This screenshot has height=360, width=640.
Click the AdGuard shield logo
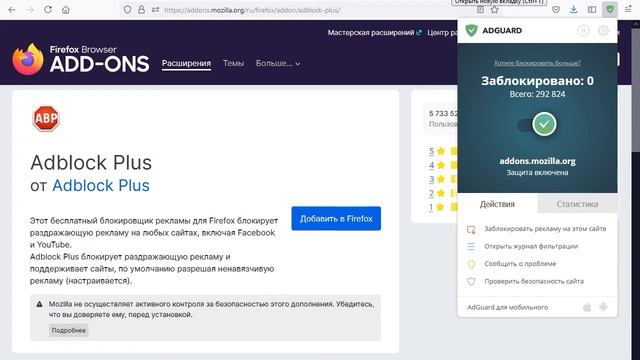click(x=471, y=31)
